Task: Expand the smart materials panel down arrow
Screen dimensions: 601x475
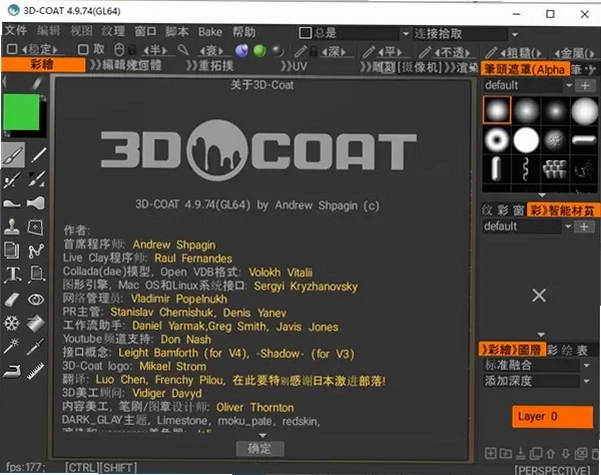Action: coord(541,335)
